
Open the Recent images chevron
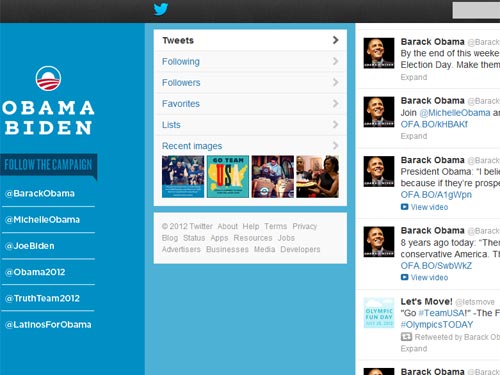[336, 146]
